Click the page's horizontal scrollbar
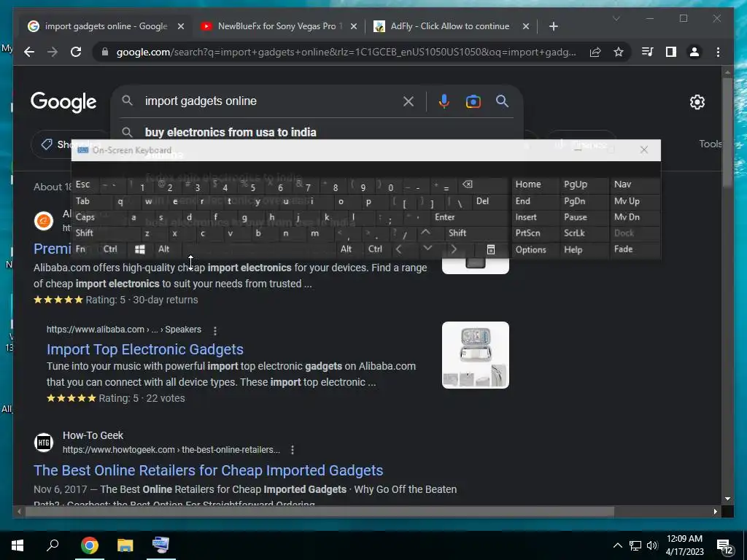747x560 pixels. tap(320, 511)
